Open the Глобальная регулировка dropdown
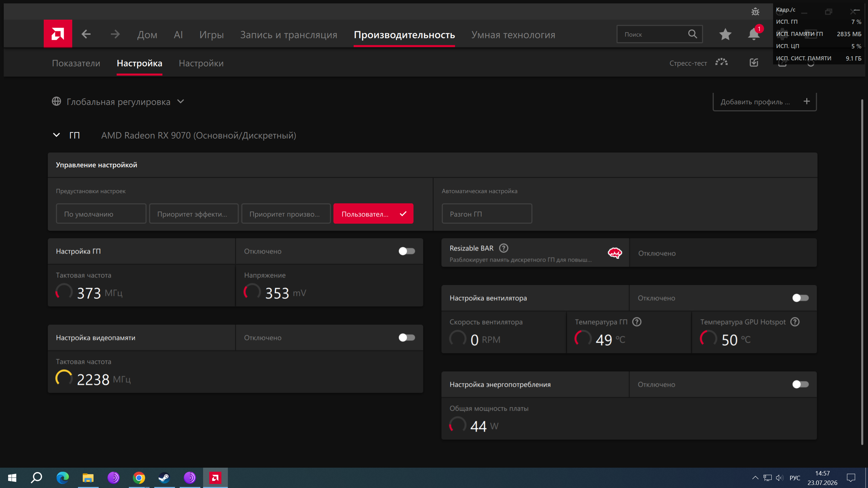The width and height of the screenshot is (868, 488). 118,102
